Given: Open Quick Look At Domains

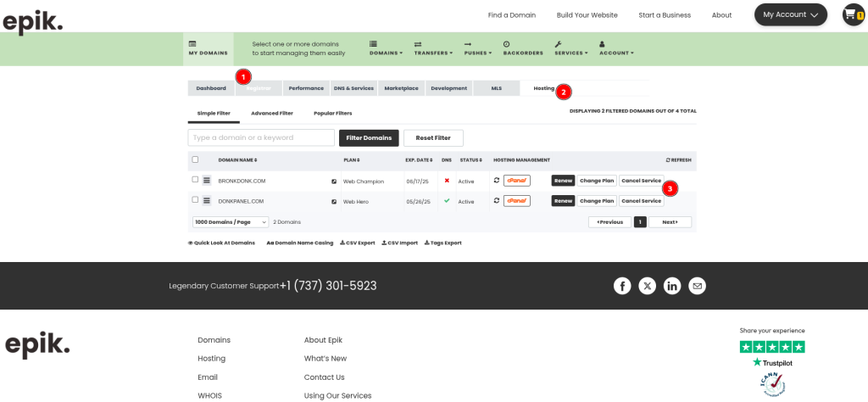Looking at the screenshot, I should pos(221,243).
